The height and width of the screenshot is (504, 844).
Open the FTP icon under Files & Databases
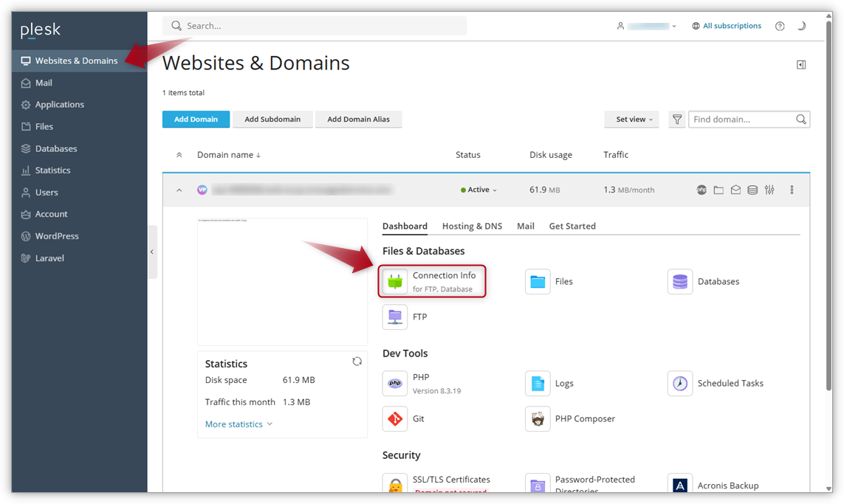(x=395, y=317)
